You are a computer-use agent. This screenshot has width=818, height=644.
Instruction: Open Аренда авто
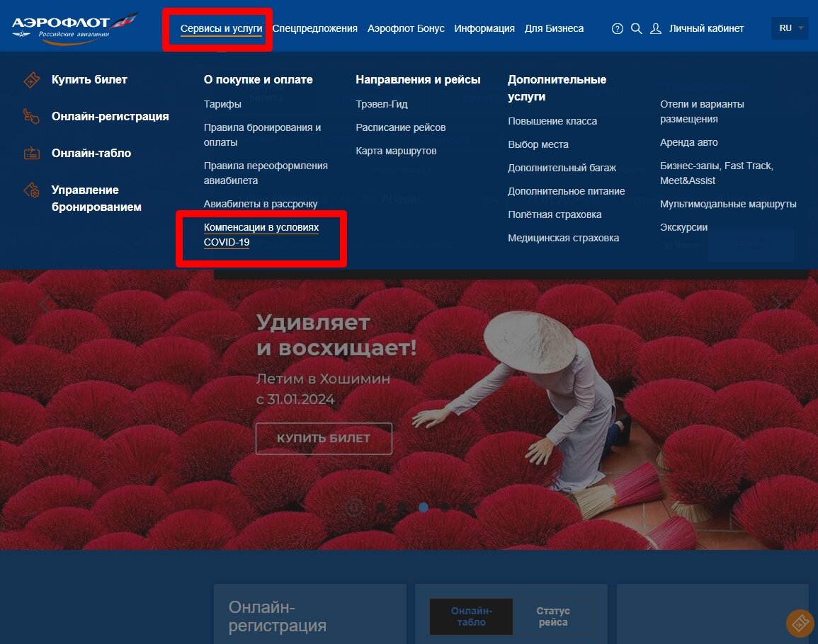688,142
